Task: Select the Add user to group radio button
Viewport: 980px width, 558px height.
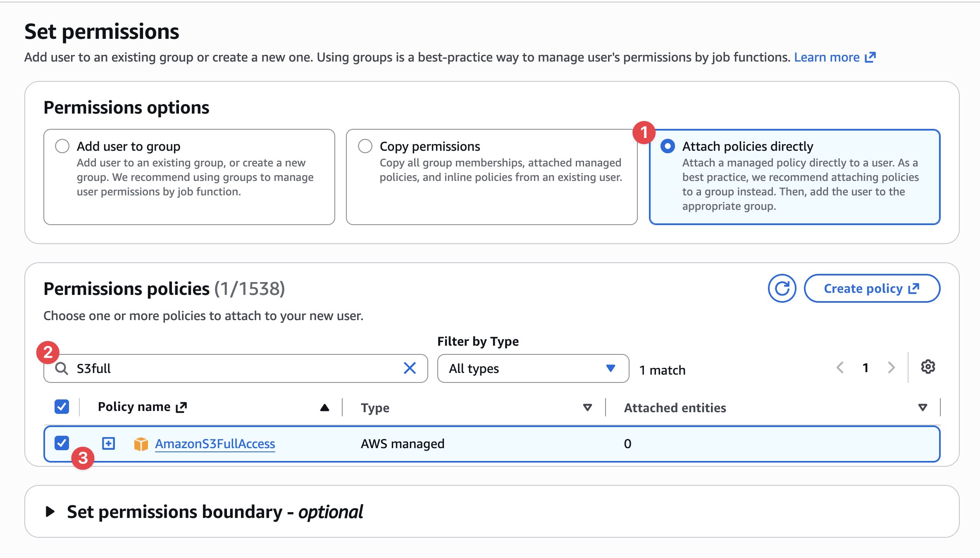Action: point(62,146)
